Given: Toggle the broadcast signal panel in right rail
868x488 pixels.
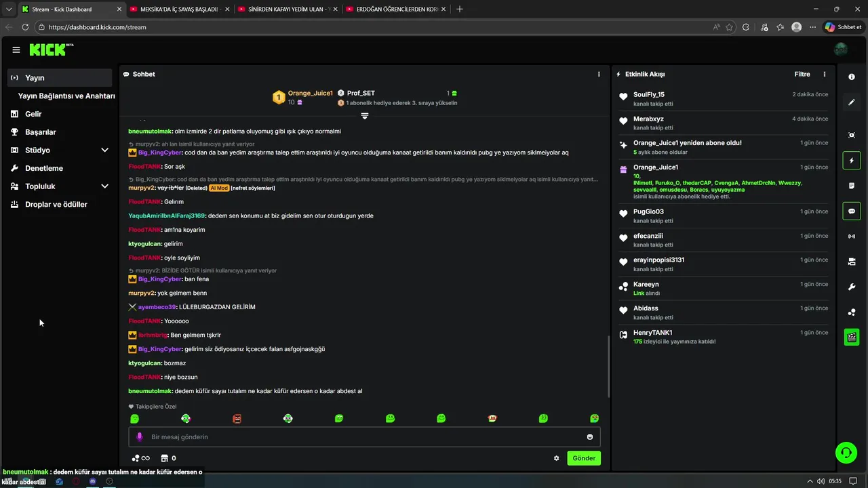Looking at the screenshot, I should (x=852, y=237).
